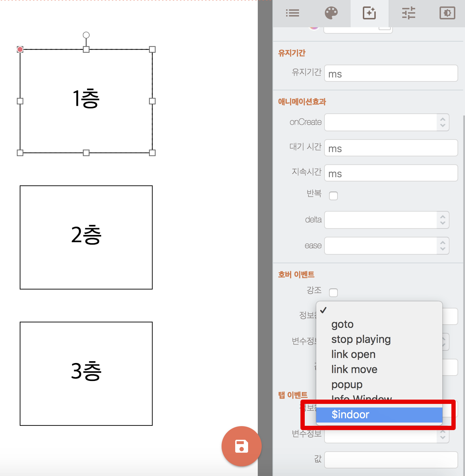Open the brightness display tab
Viewport: 465px width, 476px height.
pos(447,13)
